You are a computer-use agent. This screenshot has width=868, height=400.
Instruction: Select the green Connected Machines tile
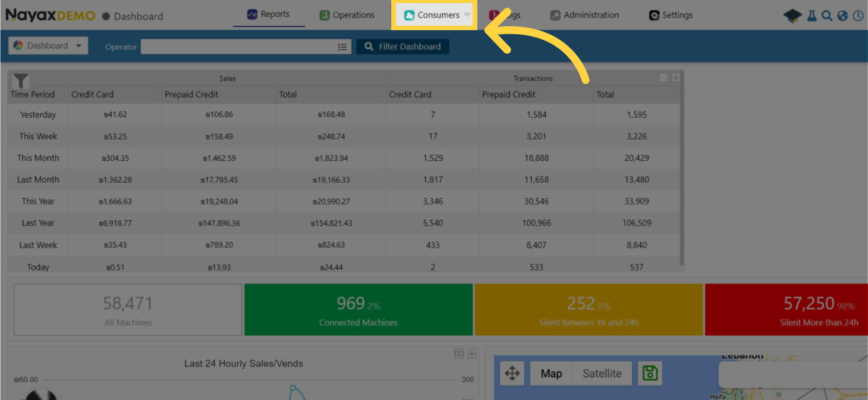coord(359,310)
